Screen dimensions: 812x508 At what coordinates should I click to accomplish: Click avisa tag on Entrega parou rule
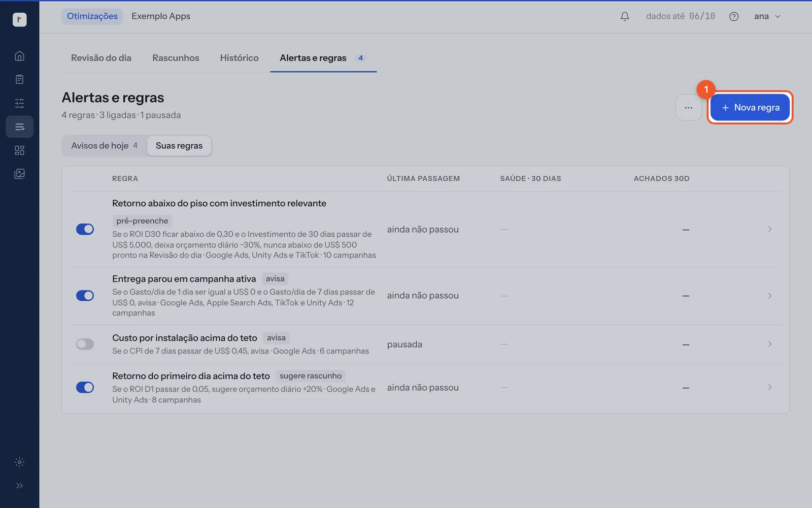pyautogui.click(x=275, y=279)
